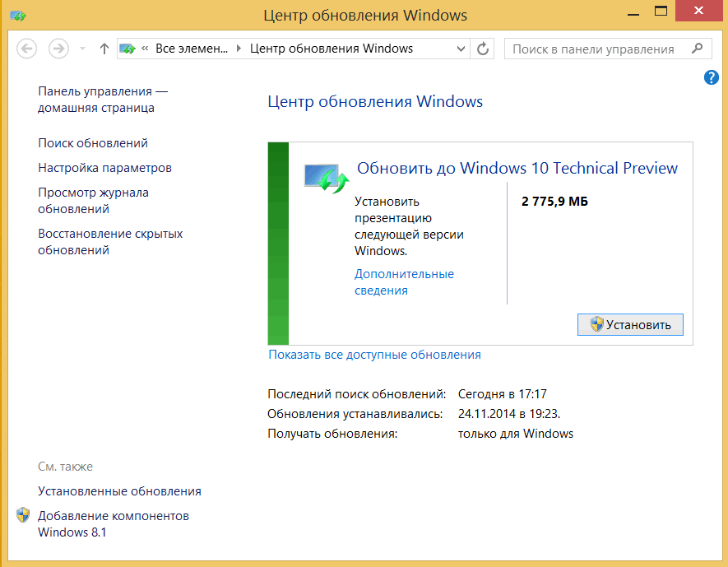The width and height of the screenshot is (728, 567).
Task: Expand the double-chevron breadcrumb overflow
Action: [x=145, y=49]
